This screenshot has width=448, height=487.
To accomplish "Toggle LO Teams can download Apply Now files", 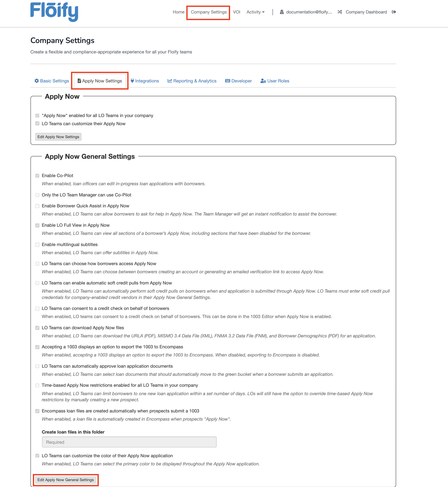I will (x=37, y=328).
